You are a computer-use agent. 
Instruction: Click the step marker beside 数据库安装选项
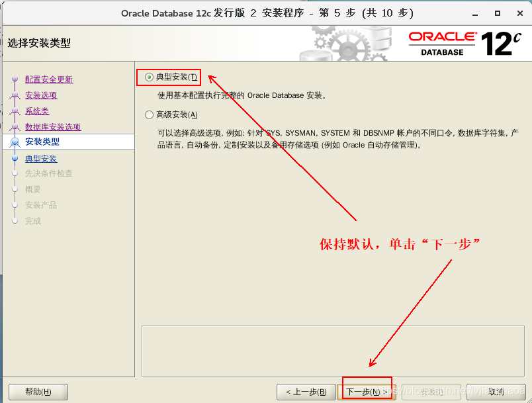15,127
